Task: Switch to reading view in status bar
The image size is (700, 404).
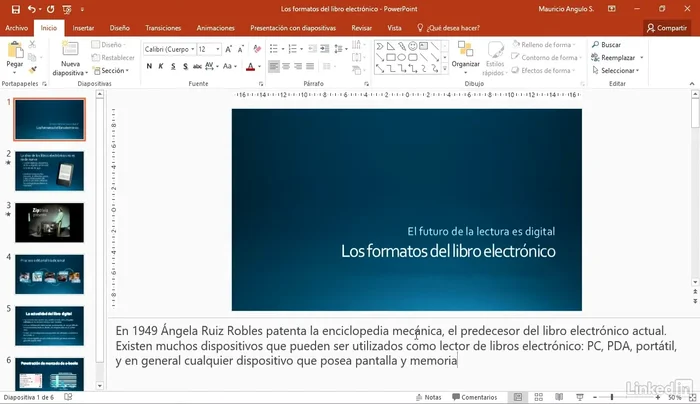Action: click(x=559, y=397)
